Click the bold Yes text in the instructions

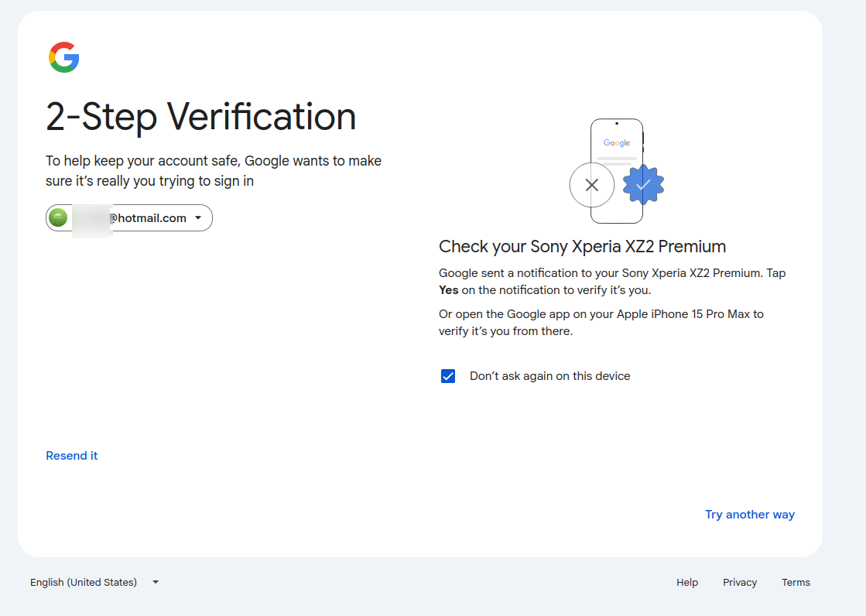(x=449, y=290)
